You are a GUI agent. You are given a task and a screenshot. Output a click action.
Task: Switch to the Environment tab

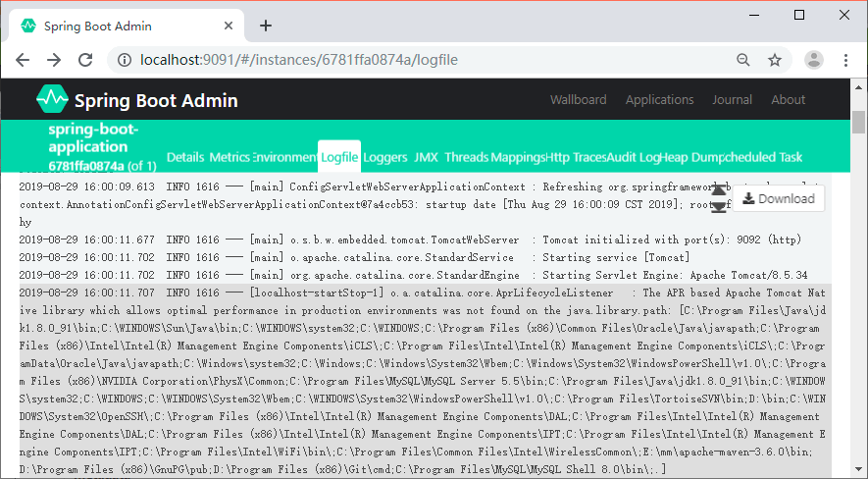(x=284, y=157)
